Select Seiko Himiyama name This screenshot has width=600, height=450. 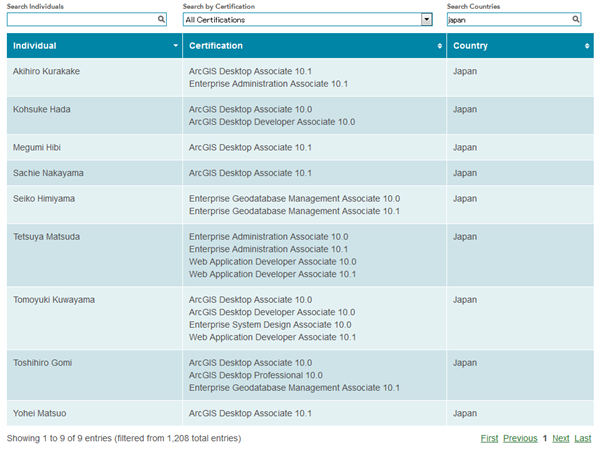tap(44, 199)
